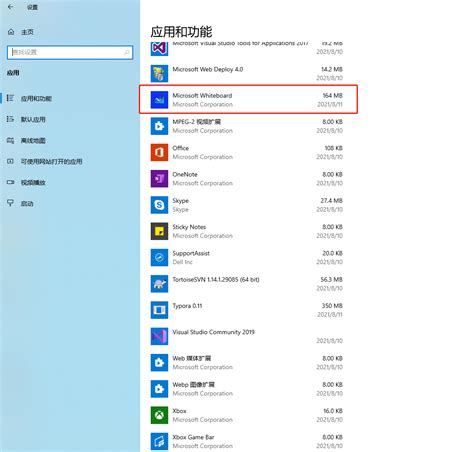The height and width of the screenshot is (452, 474).
Task: Click the purple OneNote app icon
Action: (x=159, y=179)
